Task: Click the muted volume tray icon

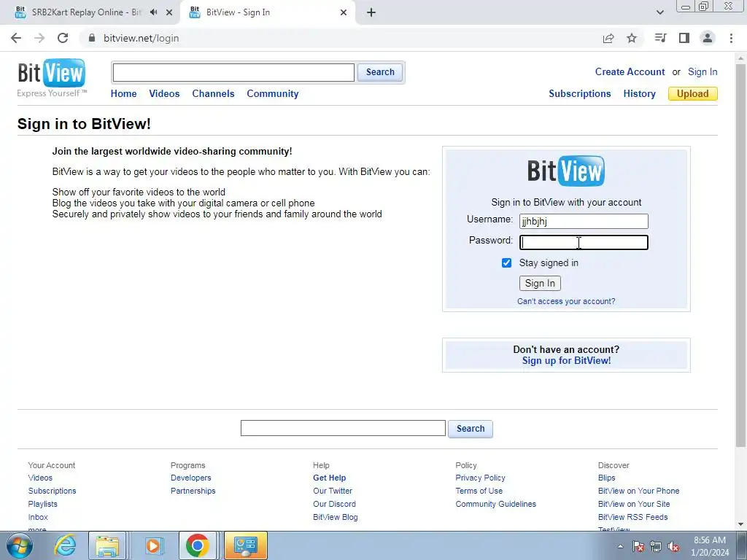Action: click(x=673, y=546)
